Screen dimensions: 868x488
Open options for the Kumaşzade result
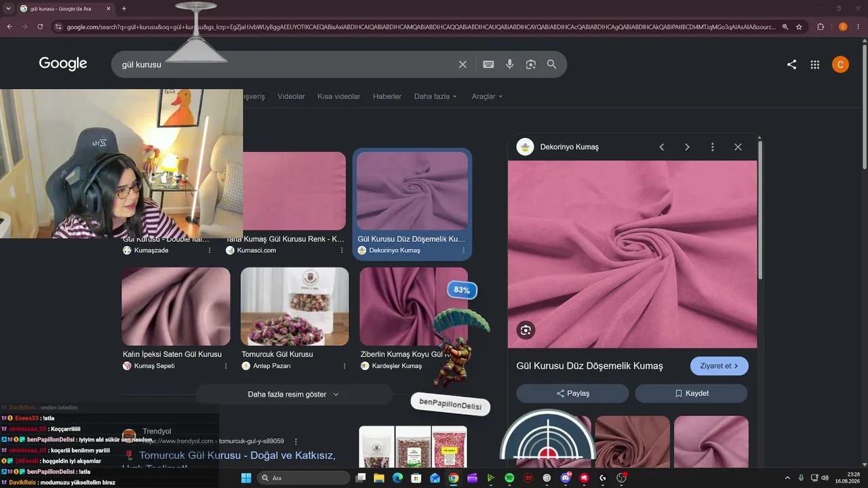[210, 250]
